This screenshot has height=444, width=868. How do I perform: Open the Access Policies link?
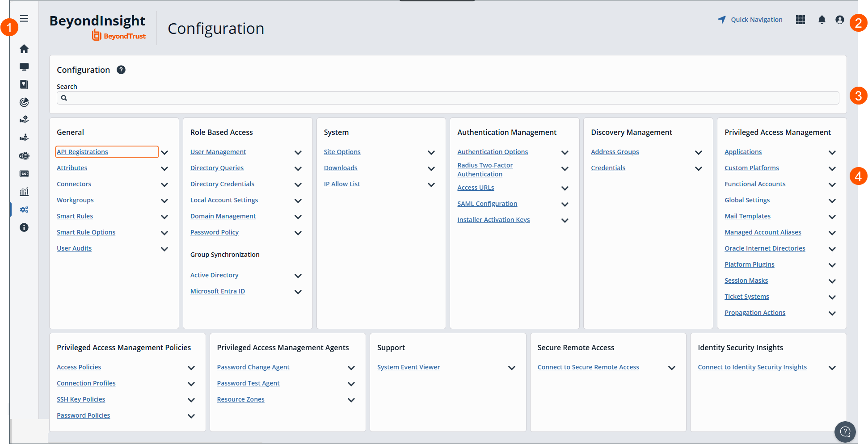pyautogui.click(x=79, y=367)
